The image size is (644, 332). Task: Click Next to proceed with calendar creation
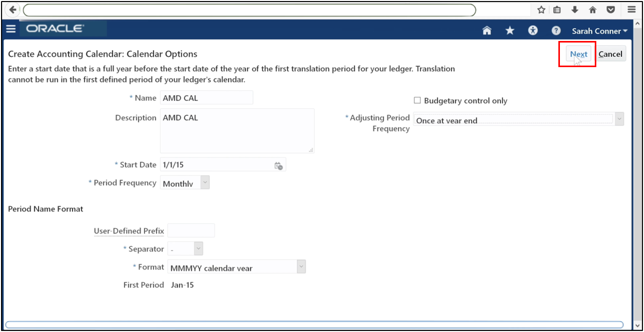pyautogui.click(x=578, y=54)
